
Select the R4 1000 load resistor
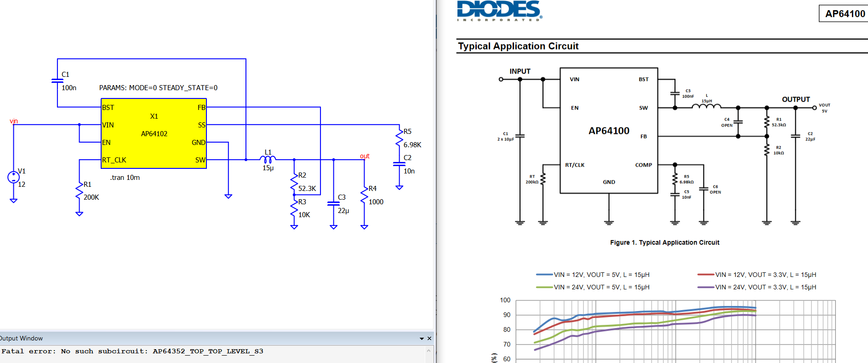(364, 195)
